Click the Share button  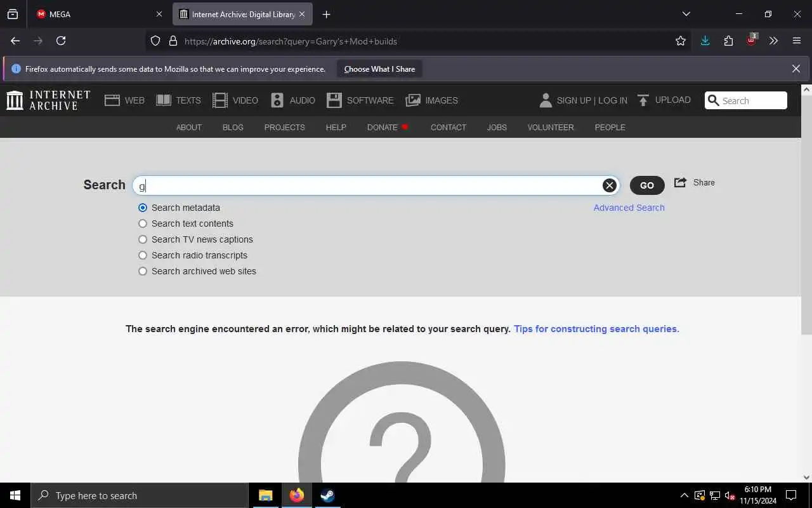(695, 183)
